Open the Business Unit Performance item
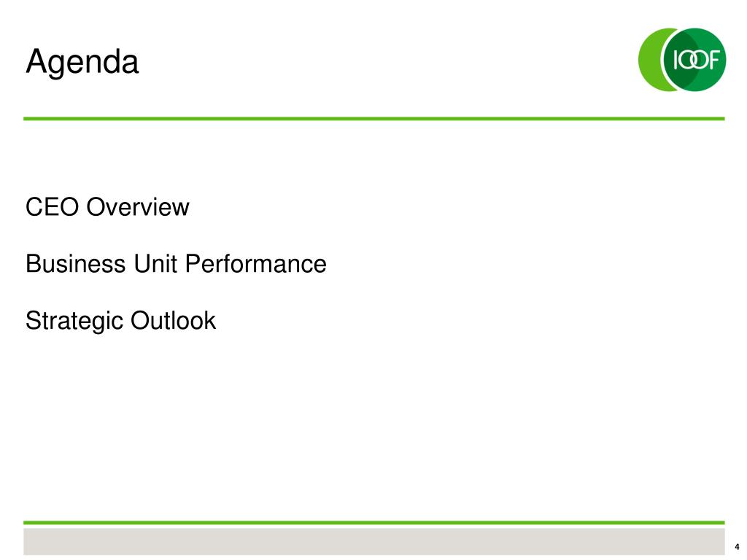The height and width of the screenshot is (560, 747). coord(176,264)
